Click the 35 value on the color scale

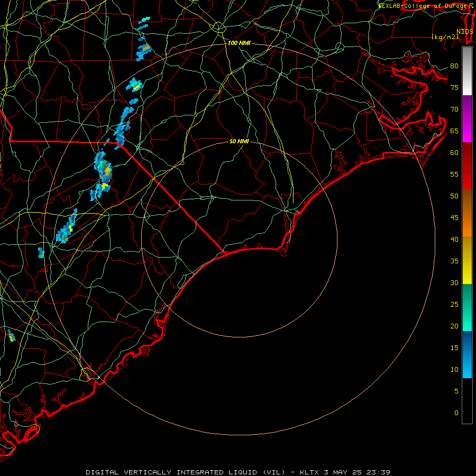[x=454, y=261]
